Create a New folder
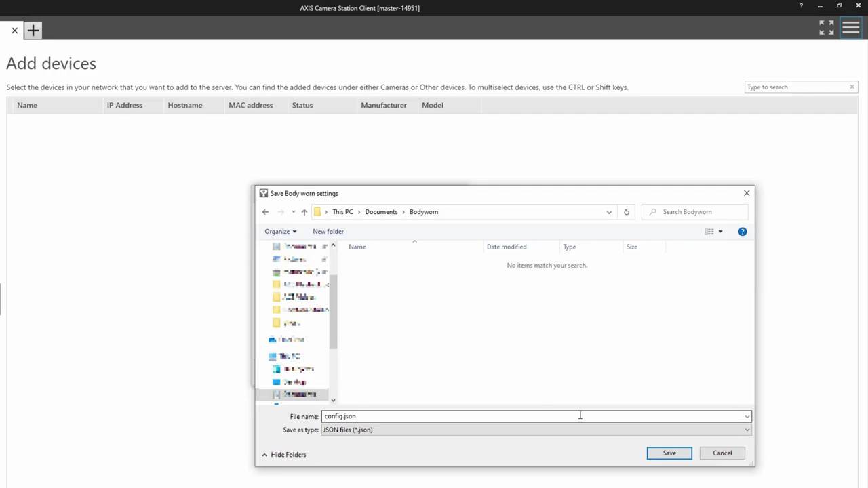Screen dimensions: 868x488 point(328,232)
